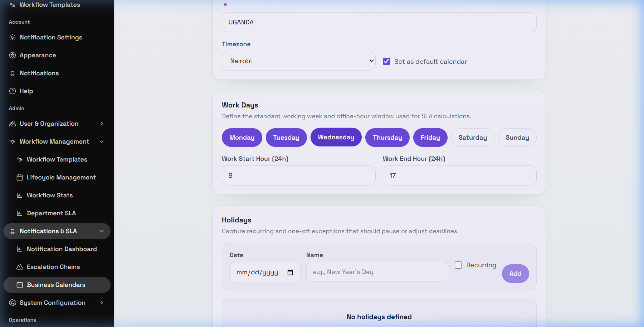Viewport: 644px width, 327px height.
Task: Open Workflow Templates under Workflow Management
Action: point(57,159)
